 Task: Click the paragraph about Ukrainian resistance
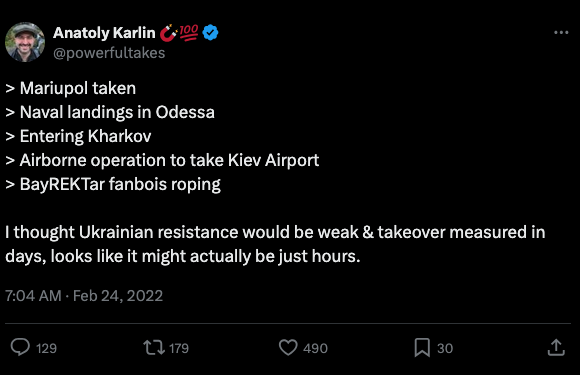click(275, 244)
